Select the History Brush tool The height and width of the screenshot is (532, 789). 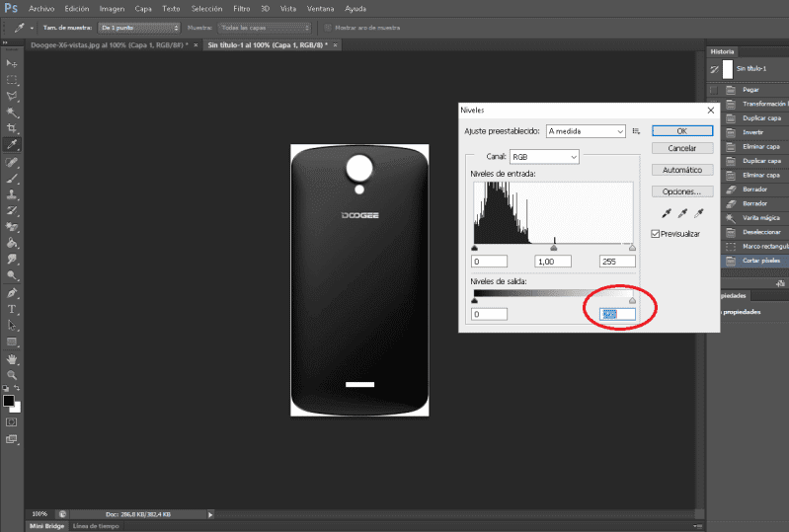coord(12,210)
